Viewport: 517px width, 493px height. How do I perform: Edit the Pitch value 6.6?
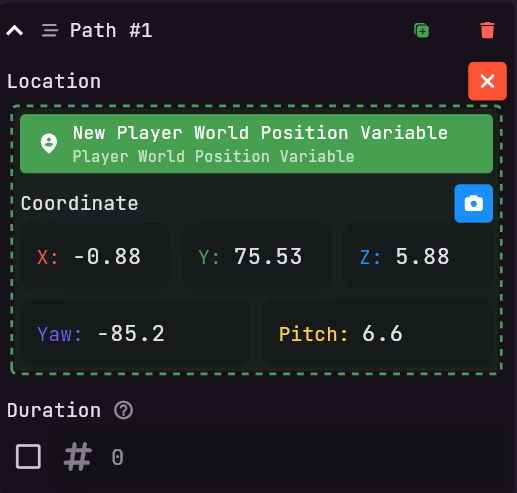pyautogui.click(x=377, y=333)
